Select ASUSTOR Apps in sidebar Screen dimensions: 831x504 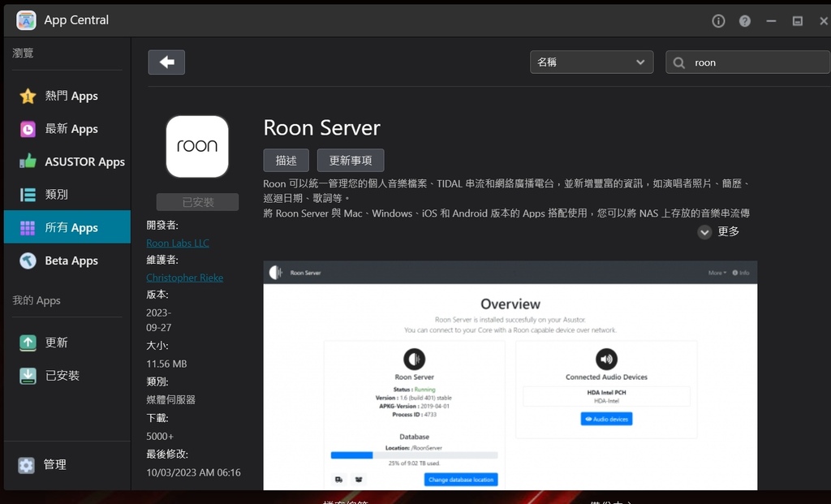tap(67, 162)
